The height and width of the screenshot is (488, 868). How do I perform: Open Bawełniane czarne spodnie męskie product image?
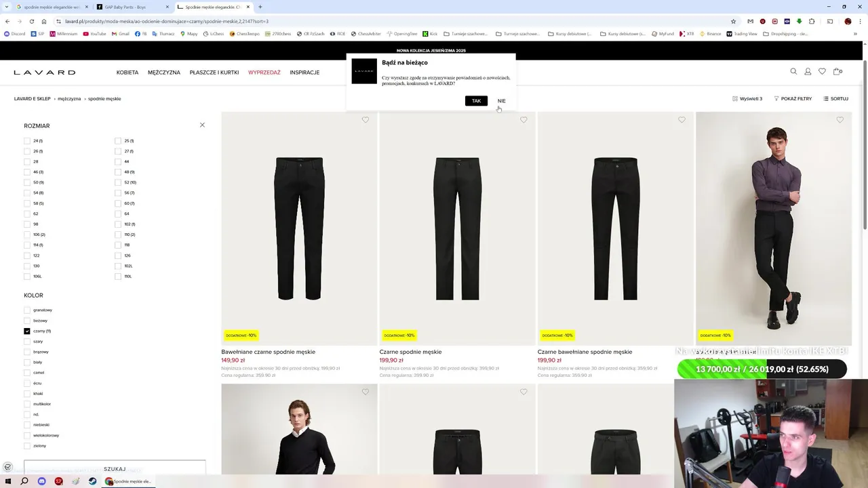pos(299,228)
